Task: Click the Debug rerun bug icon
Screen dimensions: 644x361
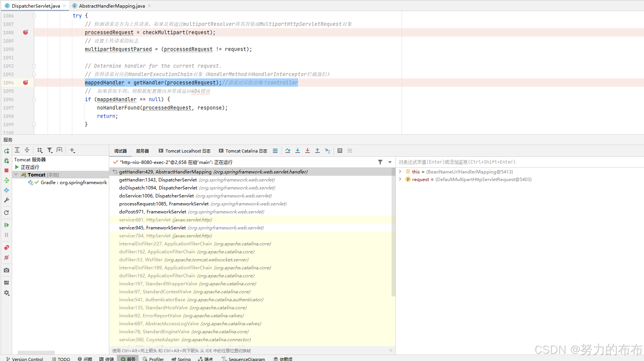Action: [6, 161]
